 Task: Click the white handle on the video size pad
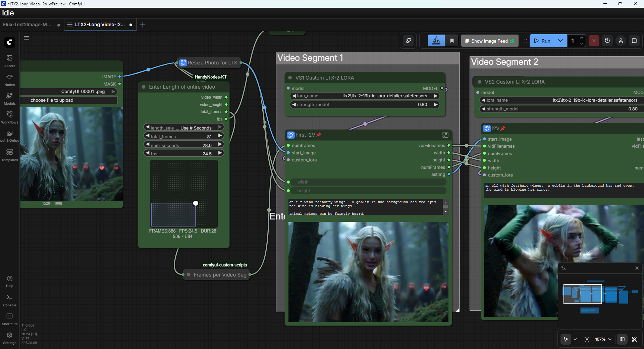196,203
